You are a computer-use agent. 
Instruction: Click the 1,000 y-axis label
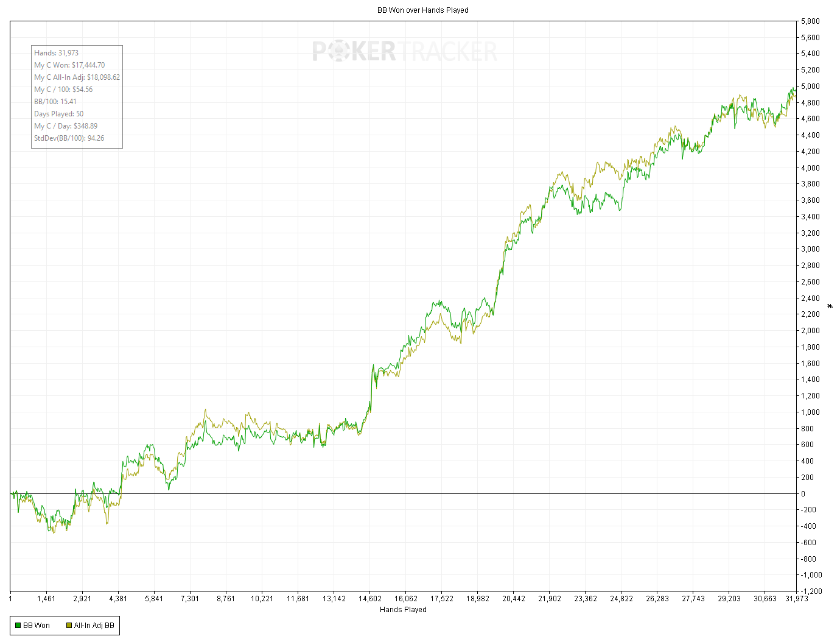(810, 412)
